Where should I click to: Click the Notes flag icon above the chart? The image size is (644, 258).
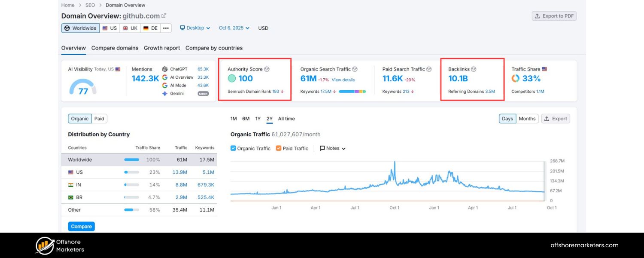pyautogui.click(x=323, y=148)
